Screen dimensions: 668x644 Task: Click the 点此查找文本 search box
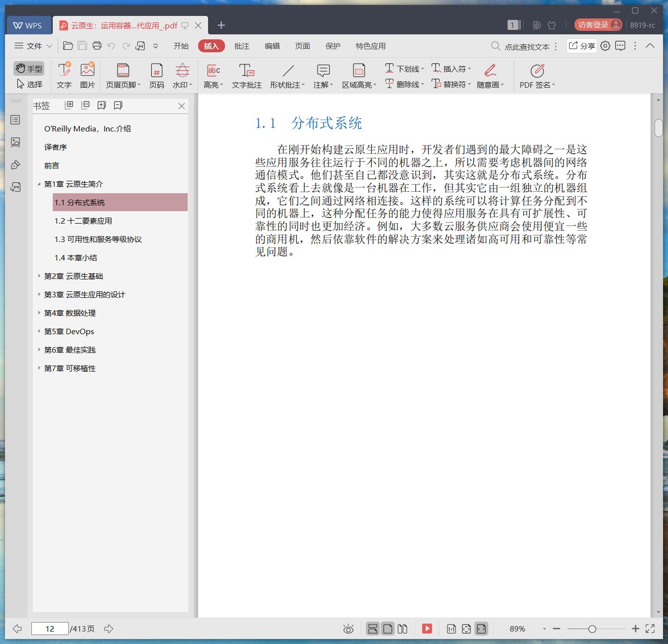[520, 46]
